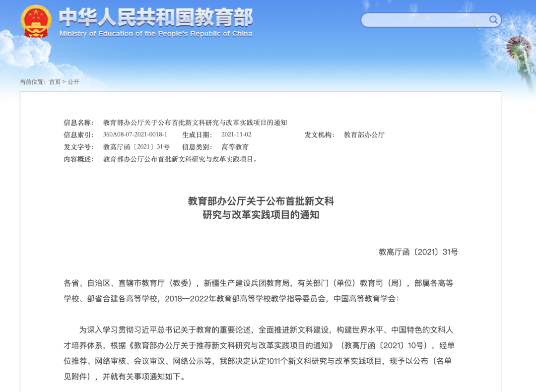Click the right-aligned document number 教高厅函〔2021〕31号

point(418,252)
